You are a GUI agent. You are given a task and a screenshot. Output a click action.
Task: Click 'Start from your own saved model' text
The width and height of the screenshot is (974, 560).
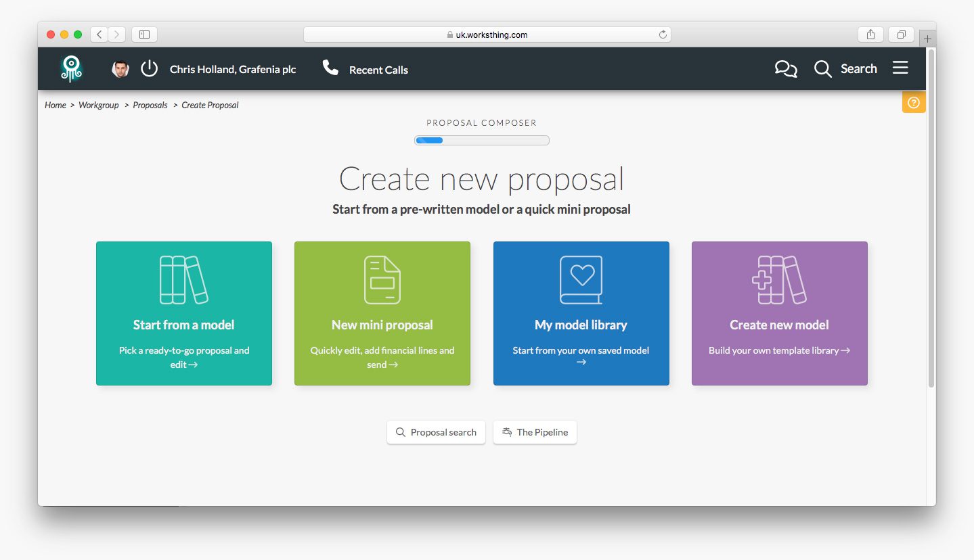point(581,350)
